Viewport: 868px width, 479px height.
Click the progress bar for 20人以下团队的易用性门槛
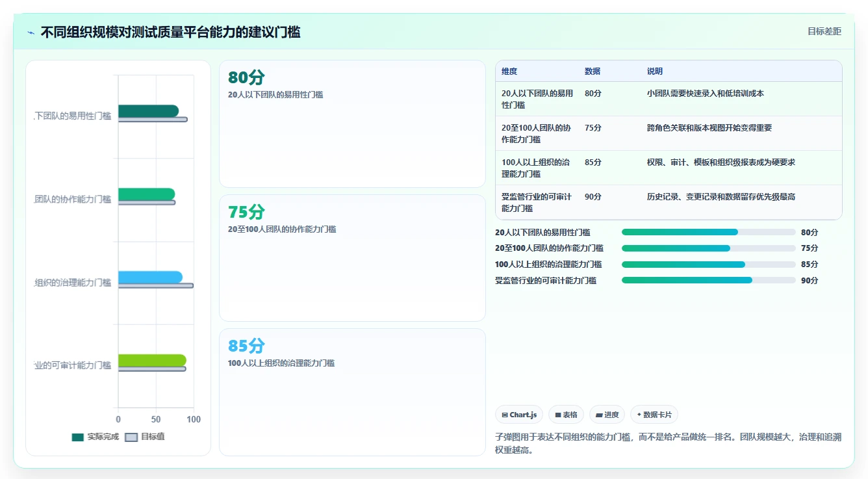(x=709, y=232)
